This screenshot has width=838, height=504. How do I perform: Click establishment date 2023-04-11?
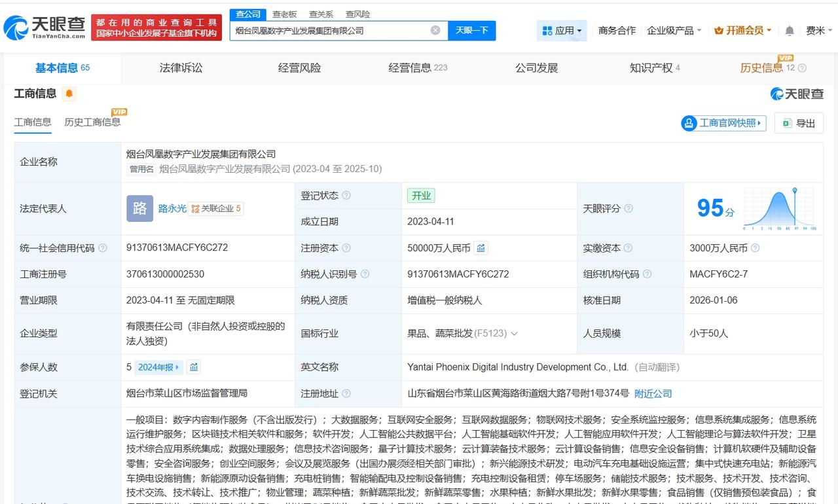tap(430, 222)
